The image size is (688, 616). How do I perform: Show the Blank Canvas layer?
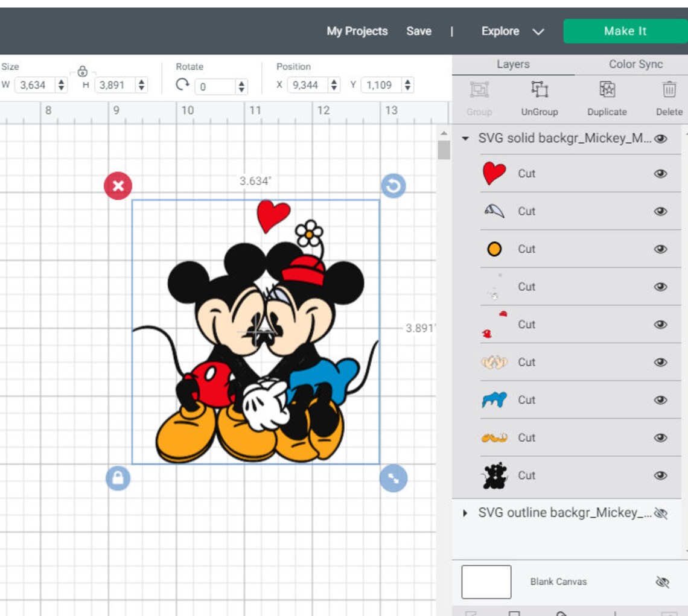pyautogui.click(x=661, y=581)
